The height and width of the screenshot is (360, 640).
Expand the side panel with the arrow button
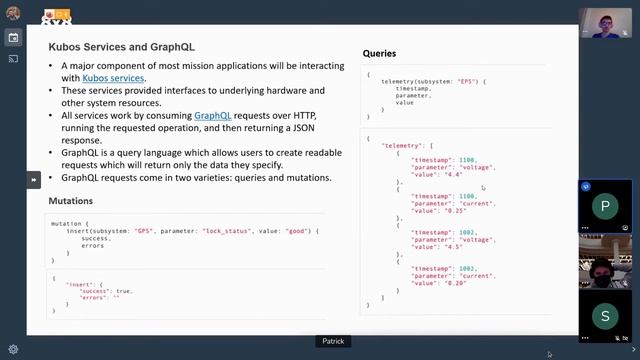point(33,180)
